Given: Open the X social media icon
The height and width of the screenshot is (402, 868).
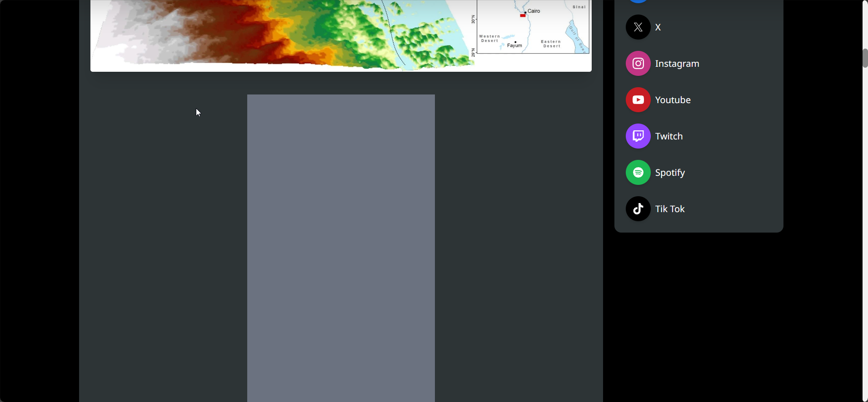Looking at the screenshot, I should click(x=638, y=27).
